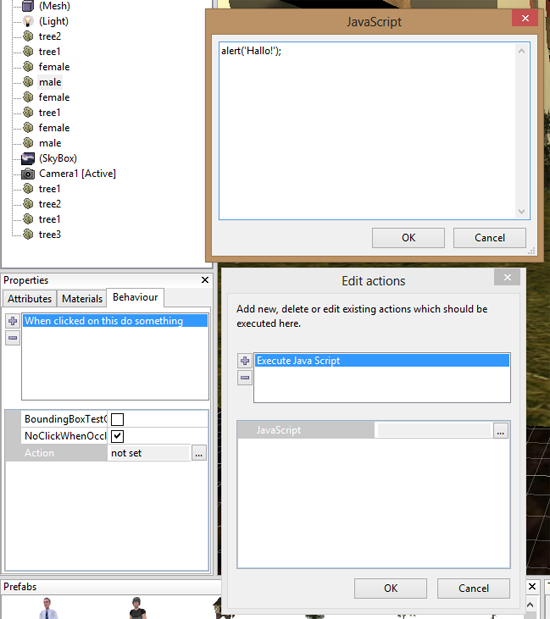Select Execute Java Script action entry

point(382,360)
